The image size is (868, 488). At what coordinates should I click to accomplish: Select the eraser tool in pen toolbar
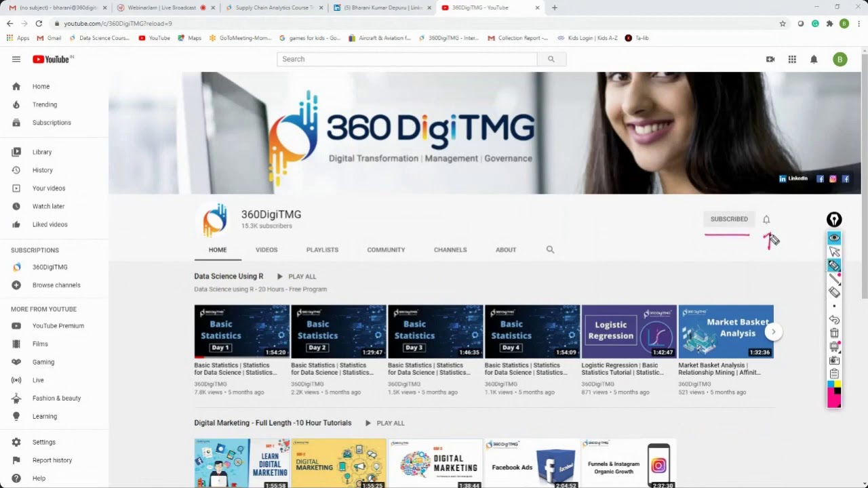click(834, 292)
